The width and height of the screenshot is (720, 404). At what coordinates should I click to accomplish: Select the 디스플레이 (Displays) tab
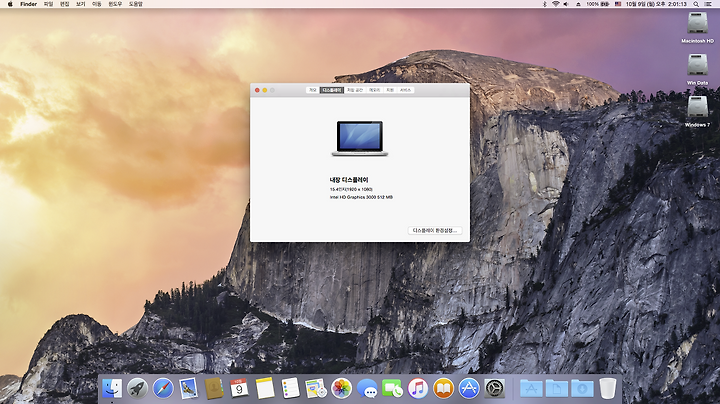[332, 90]
